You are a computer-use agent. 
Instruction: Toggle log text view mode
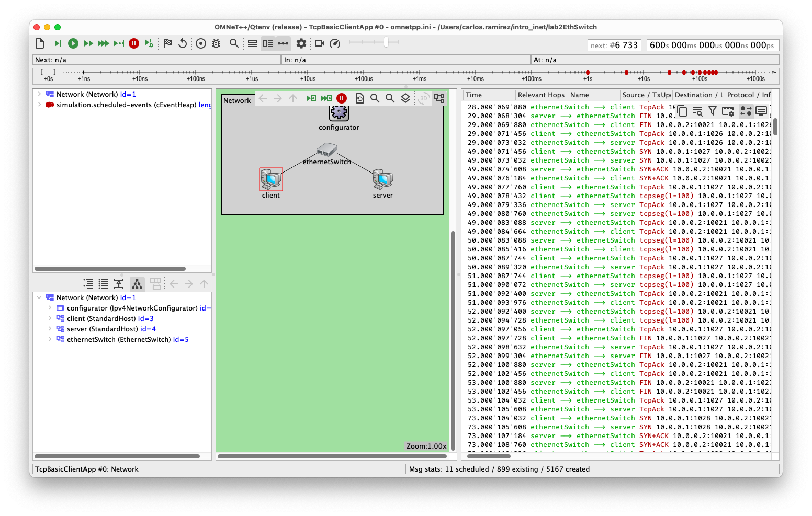tap(761, 111)
